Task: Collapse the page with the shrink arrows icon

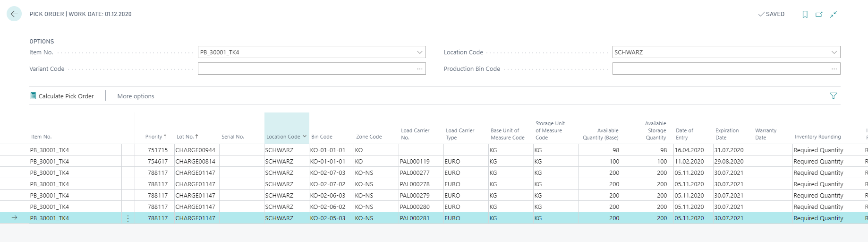Action: 833,14
